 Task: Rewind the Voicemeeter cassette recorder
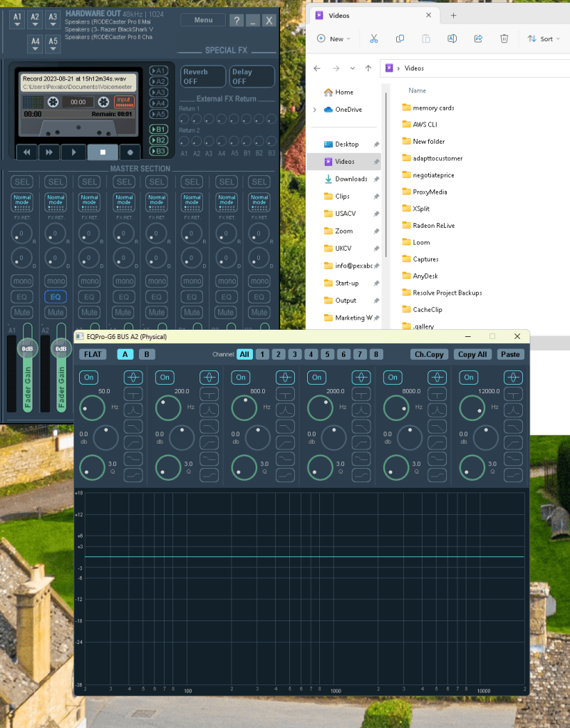[x=27, y=152]
